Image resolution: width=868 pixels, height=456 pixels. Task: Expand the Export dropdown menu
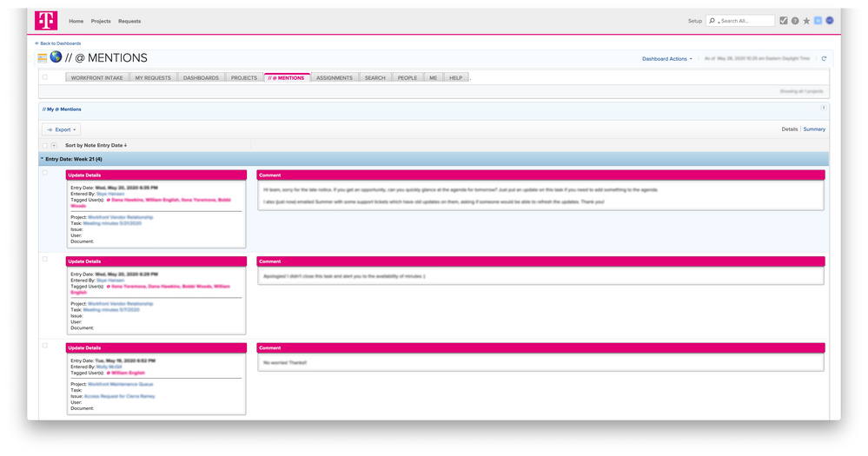click(x=62, y=129)
